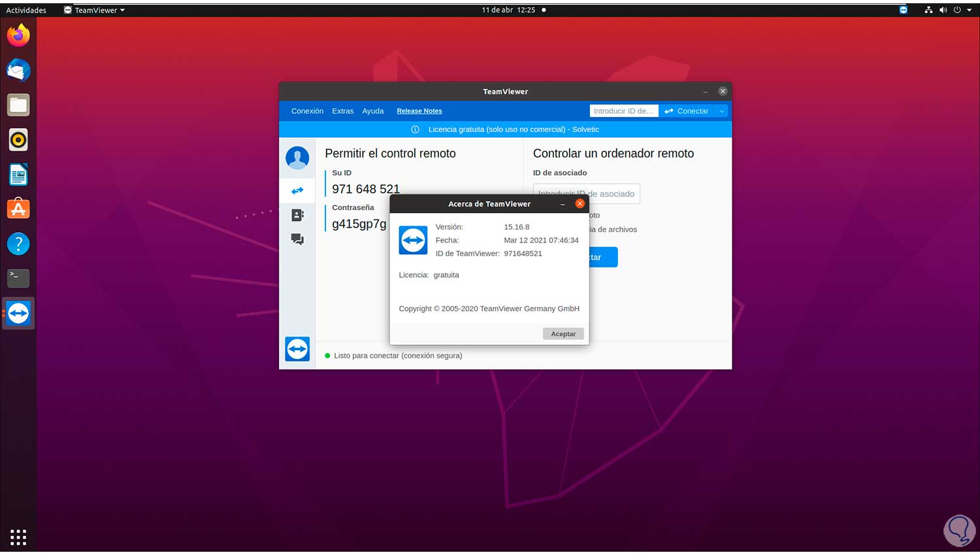980x555 pixels.
Task: Open the Ayuda menu
Action: click(x=373, y=111)
